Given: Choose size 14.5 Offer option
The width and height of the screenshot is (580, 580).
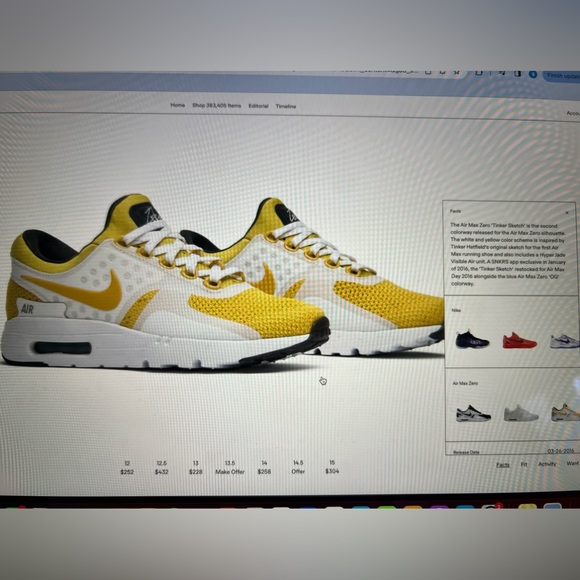Looking at the screenshot, I should tap(298, 467).
